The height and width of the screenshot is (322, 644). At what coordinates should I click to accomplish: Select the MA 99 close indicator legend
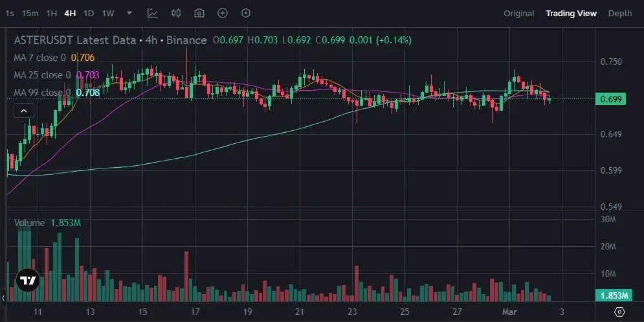(x=57, y=93)
